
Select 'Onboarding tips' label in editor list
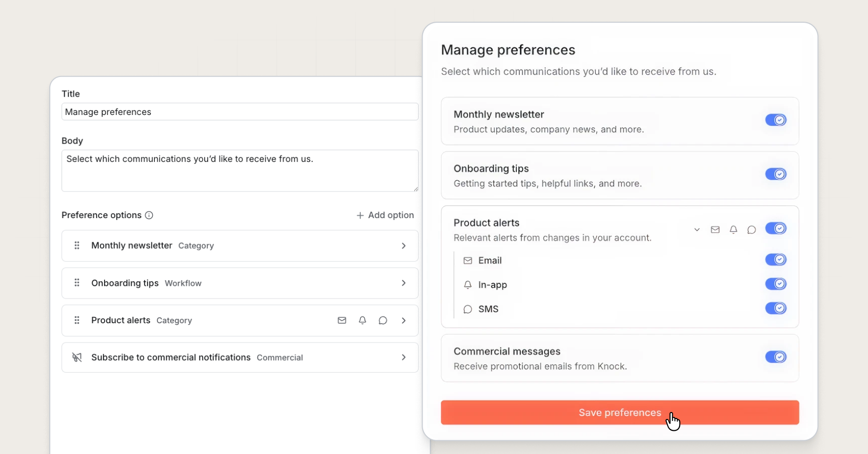coord(125,283)
